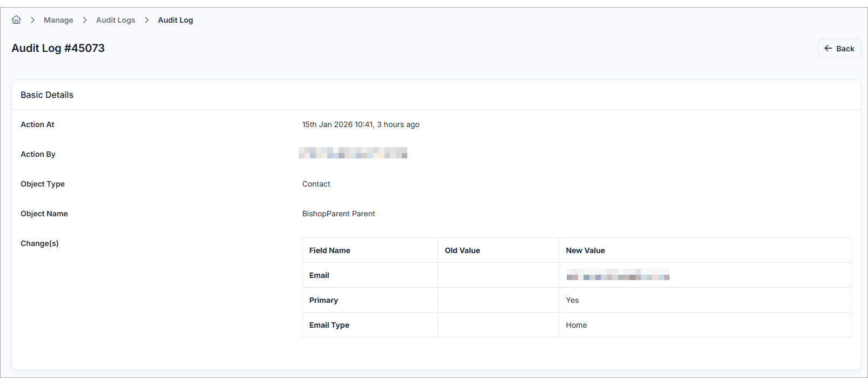Click the chevron right after the home icon
This screenshot has height=378, width=868.
(x=32, y=20)
